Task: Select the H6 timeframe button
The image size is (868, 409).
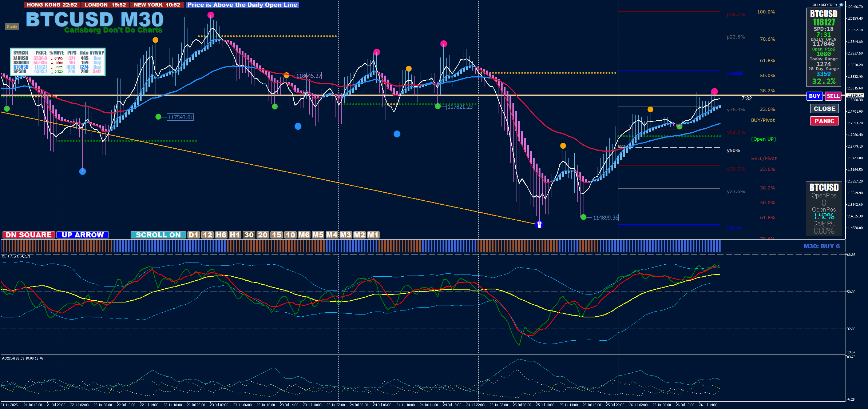Action: (221, 235)
